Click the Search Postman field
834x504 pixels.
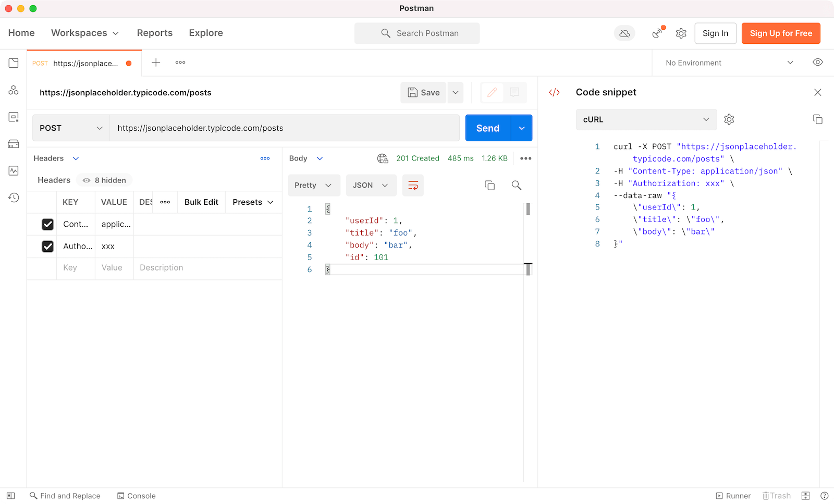point(417,33)
